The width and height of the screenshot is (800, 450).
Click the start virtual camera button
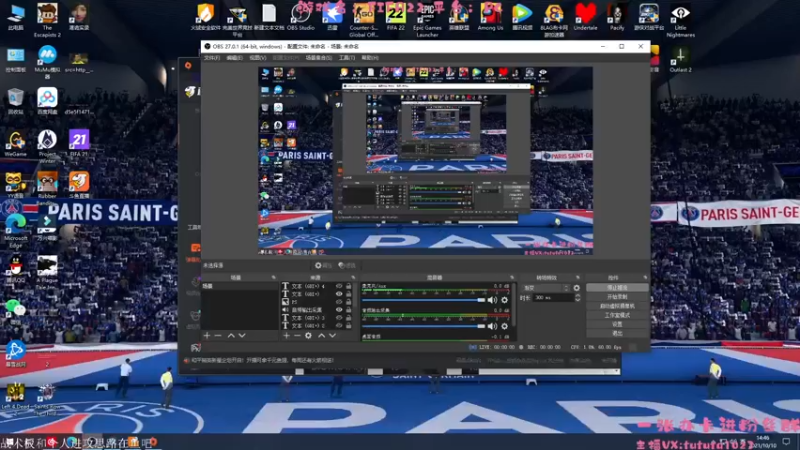pos(617,306)
